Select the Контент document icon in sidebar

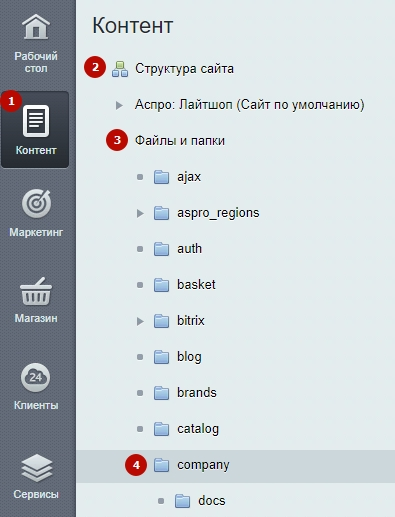(36, 121)
